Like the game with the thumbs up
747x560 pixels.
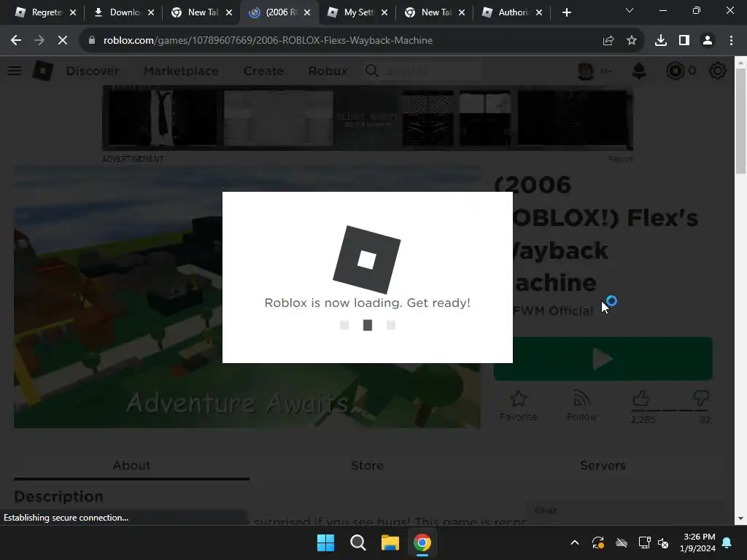(x=640, y=399)
